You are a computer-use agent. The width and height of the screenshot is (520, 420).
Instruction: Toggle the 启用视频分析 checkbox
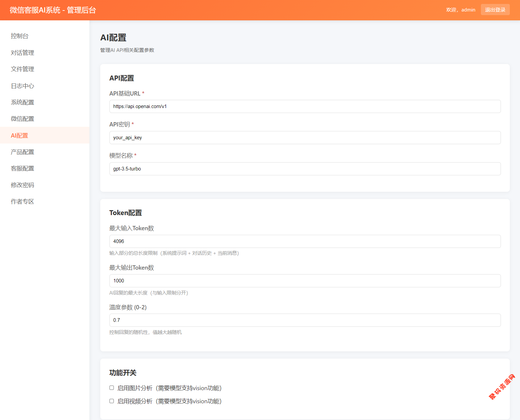(x=112, y=401)
